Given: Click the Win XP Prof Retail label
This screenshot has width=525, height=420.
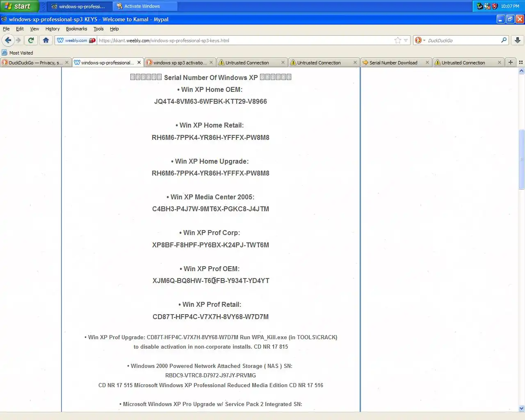Looking at the screenshot, I should pos(210,304).
